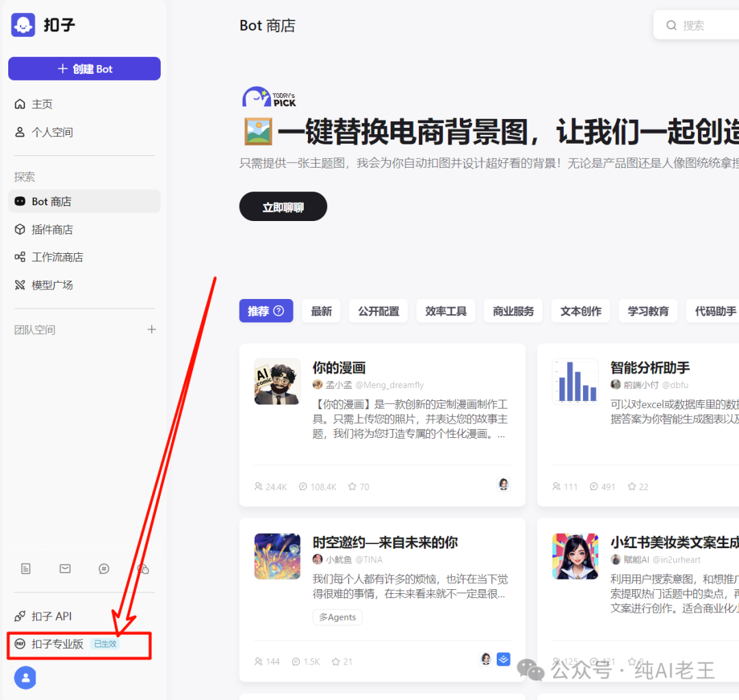Click the 24.4K users count on 你的漫画
The width and height of the screenshot is (739, 700).
point(270,487)
